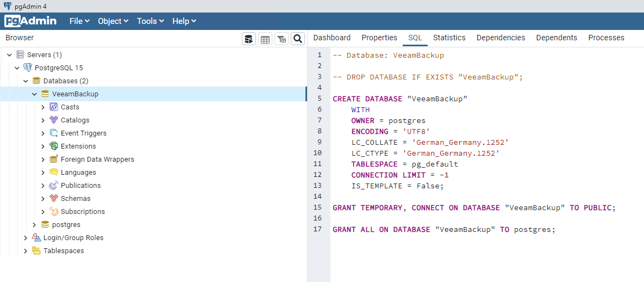Image resolution: width=644 pixels, height=282 pixels.
Task: Collapse the PostgreSQL 15 server node
Action: click(17, 68)
